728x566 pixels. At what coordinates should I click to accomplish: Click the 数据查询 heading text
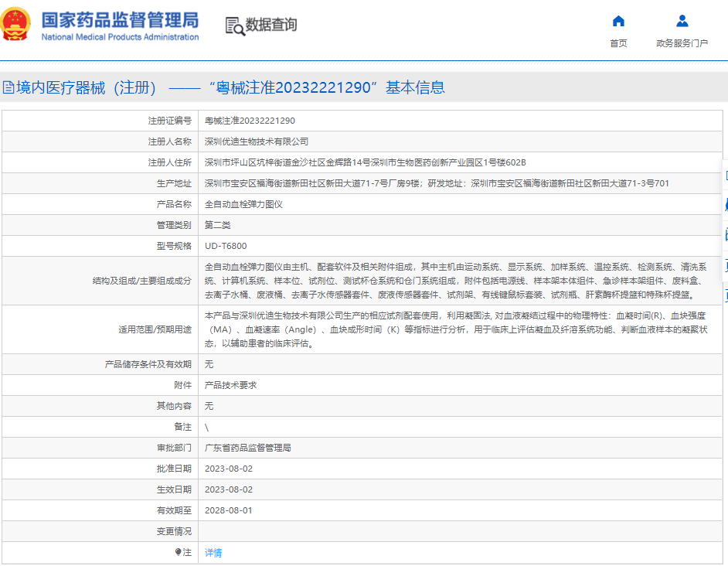pos(271,25)
